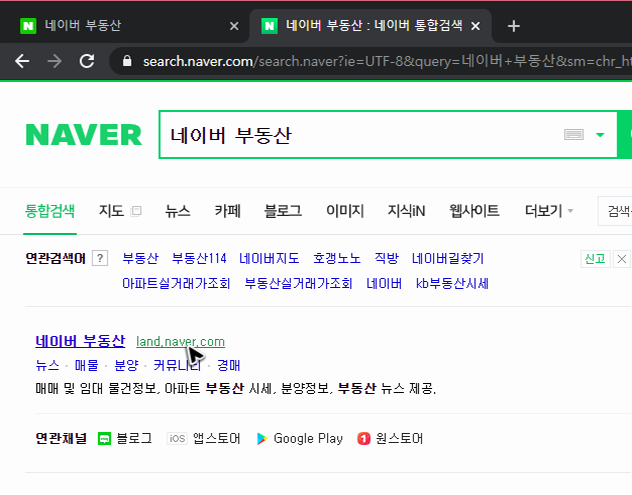Switch to the 블로그 tab
632x495 pixels.
(283, 211)
